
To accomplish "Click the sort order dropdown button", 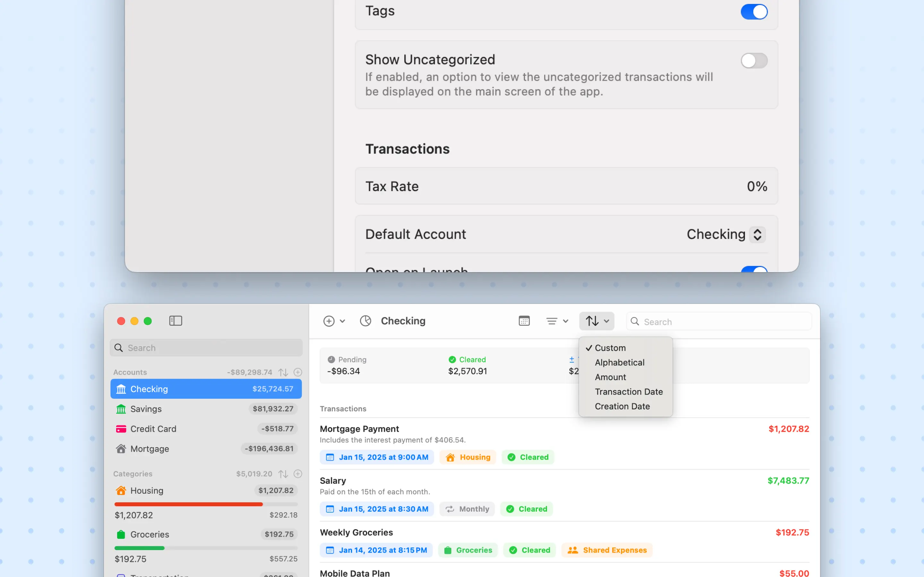I will pos(597,321).
